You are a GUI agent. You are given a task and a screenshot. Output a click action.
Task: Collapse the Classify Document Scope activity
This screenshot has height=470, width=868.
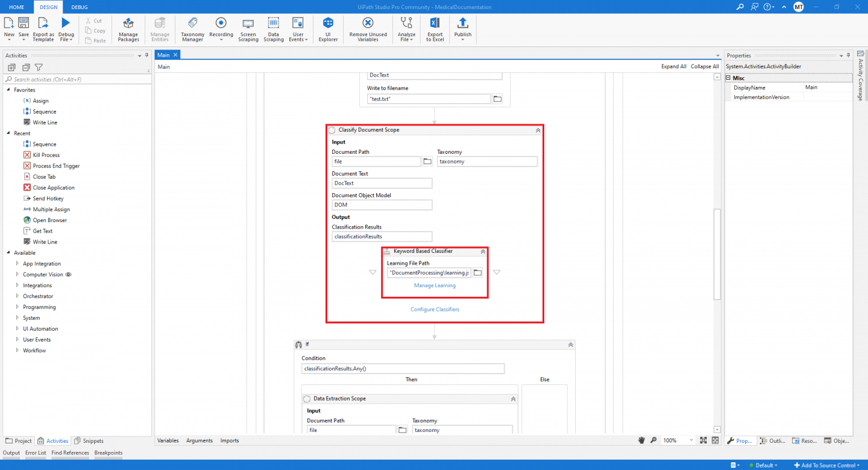(538, 130)
